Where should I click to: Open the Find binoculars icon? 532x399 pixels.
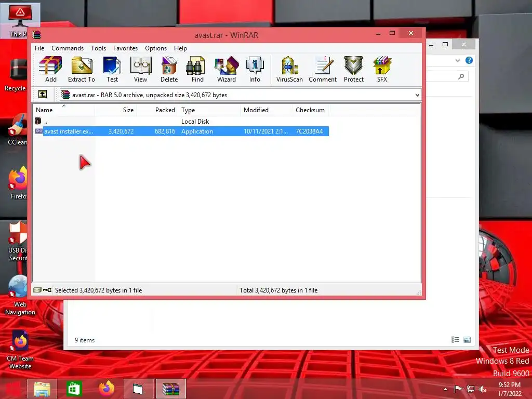[197, 70]
